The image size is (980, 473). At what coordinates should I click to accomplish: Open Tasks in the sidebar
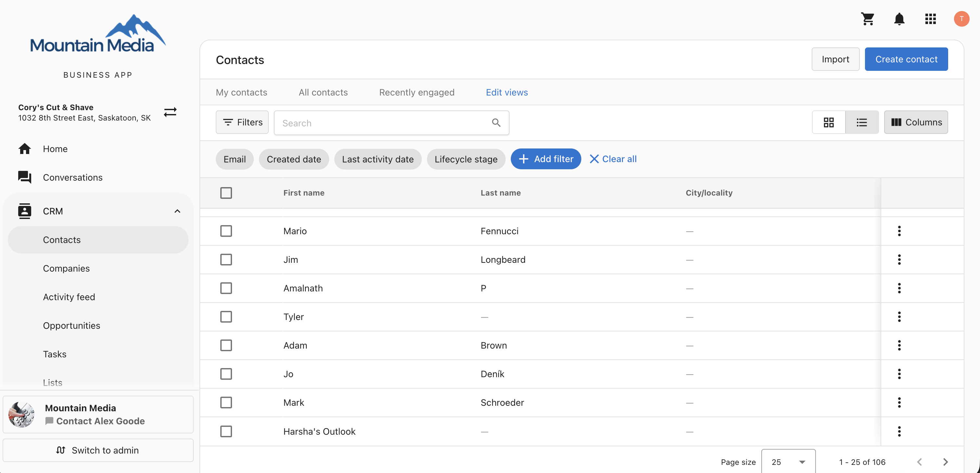pyautogui.click(x=54, y=354)
